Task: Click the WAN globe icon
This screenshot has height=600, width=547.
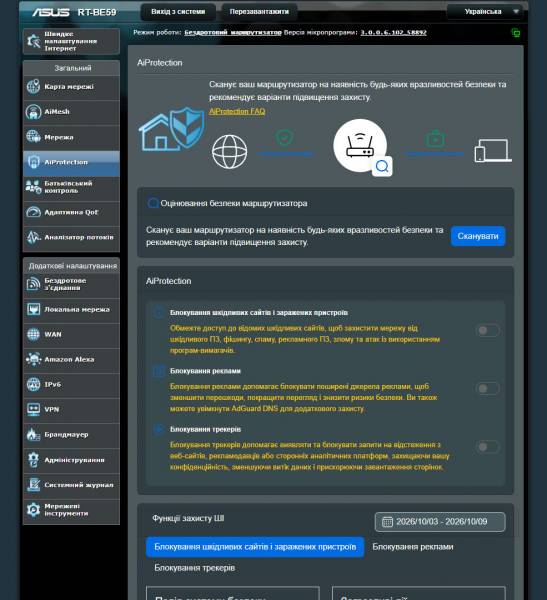Action: pos(33,334)
